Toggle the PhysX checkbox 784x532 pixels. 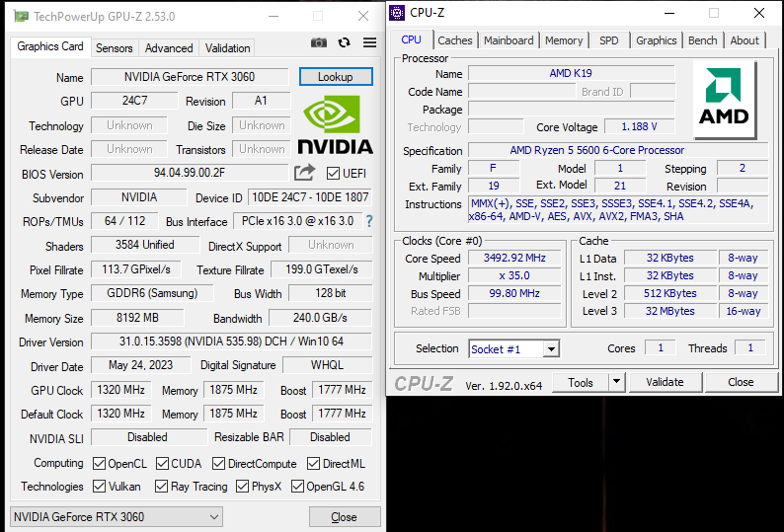[x=243, y=486]
